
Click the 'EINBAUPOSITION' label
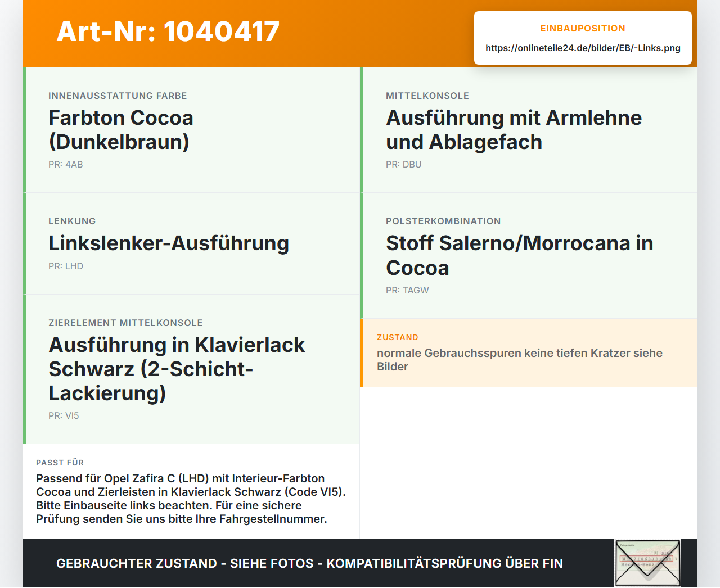point(583,28)
